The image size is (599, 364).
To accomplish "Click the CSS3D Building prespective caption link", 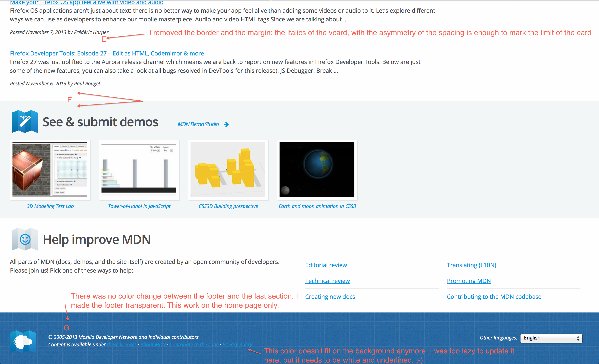I will pyautogui.click(x=228, y=206).
